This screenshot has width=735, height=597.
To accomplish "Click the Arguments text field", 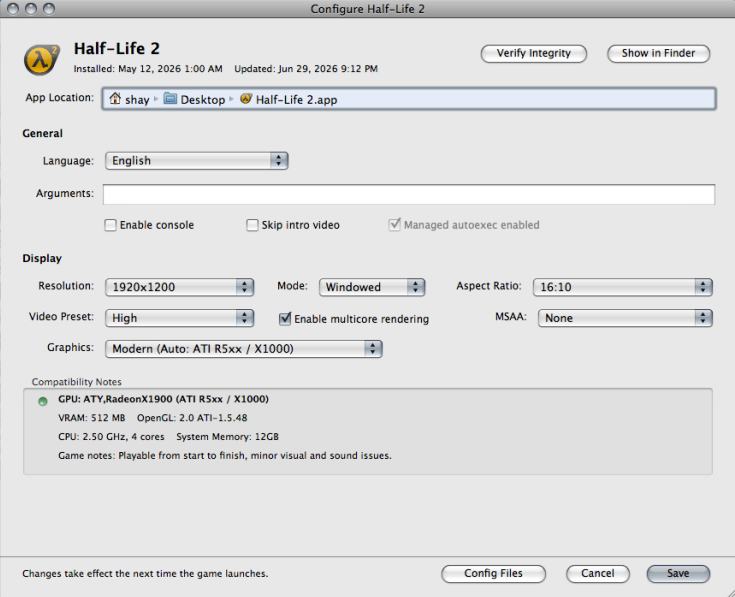I will (x=409, y=194).
